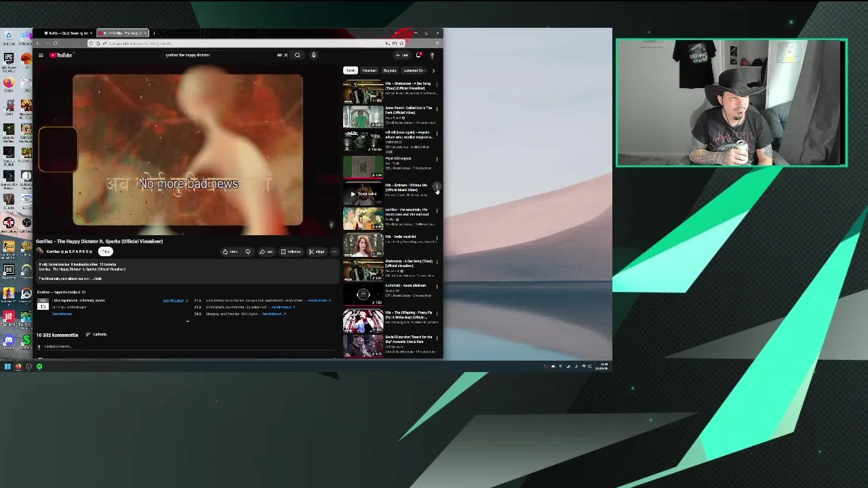Select the Sarjasta filter chip
The width and height of the screenshot is (868, 488).
tap(390, 70)
